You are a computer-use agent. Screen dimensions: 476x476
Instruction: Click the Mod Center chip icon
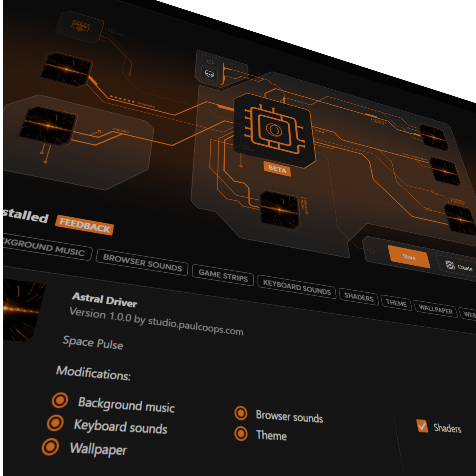[274, 129]
